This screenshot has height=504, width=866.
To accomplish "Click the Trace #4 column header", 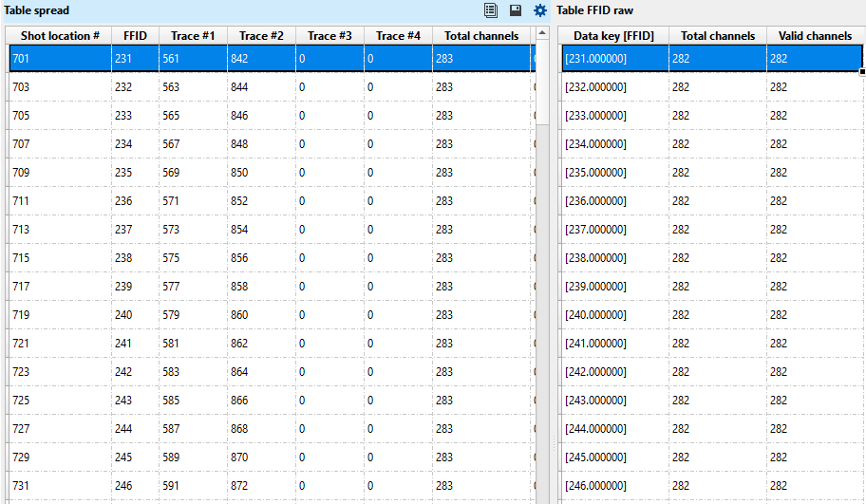I will coord(398,36).
